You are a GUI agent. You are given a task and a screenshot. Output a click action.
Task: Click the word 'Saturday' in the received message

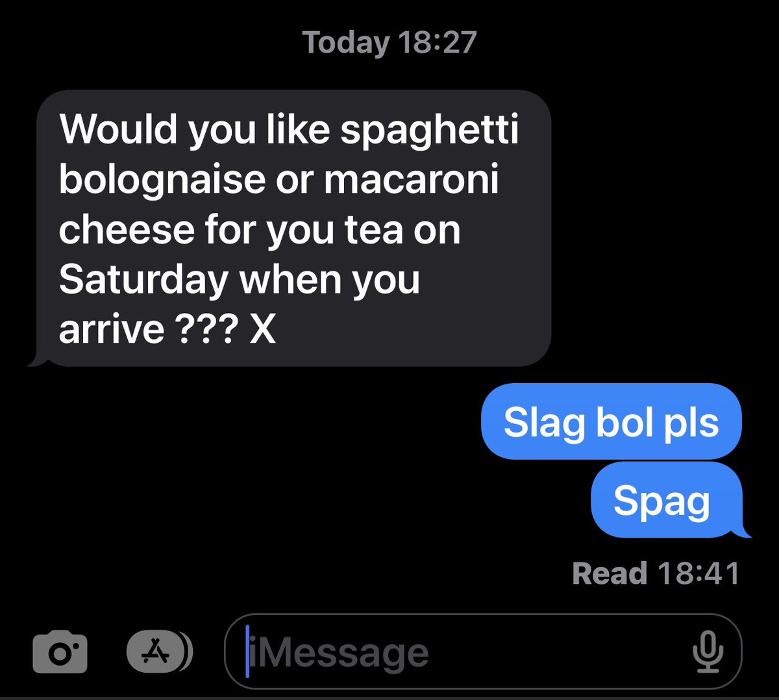point(143,281)
